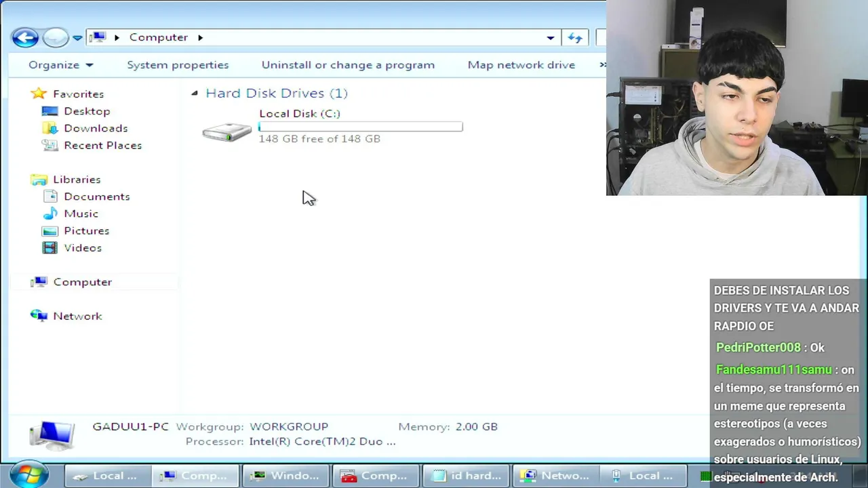The height and width of the screenshot is (488, 868).
Task: Open Uninstall or change a program
Action: coord(348,65)
